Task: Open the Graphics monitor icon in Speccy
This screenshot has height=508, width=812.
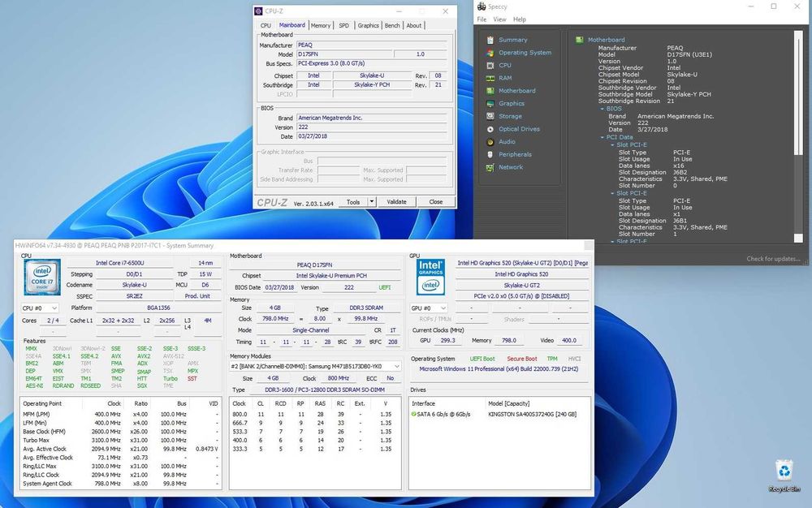Action: pyautogui.click(x=490, y=103)
